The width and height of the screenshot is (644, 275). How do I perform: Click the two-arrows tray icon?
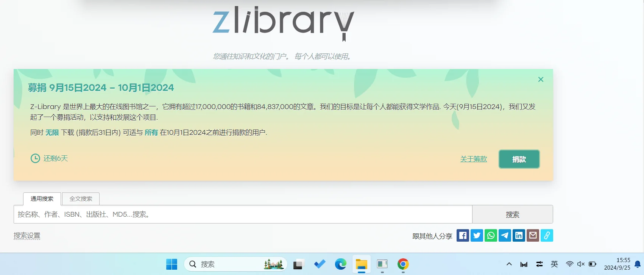540,264
